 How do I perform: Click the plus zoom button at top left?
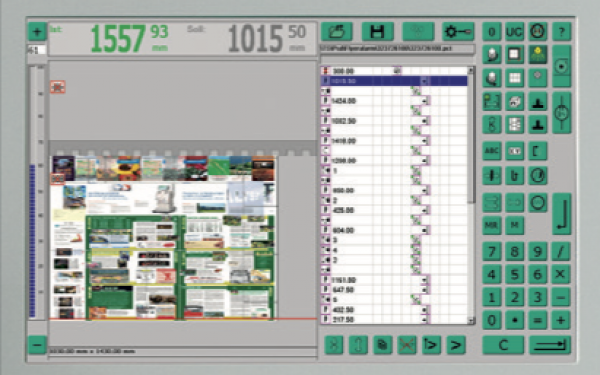click(x=37, y=31)
